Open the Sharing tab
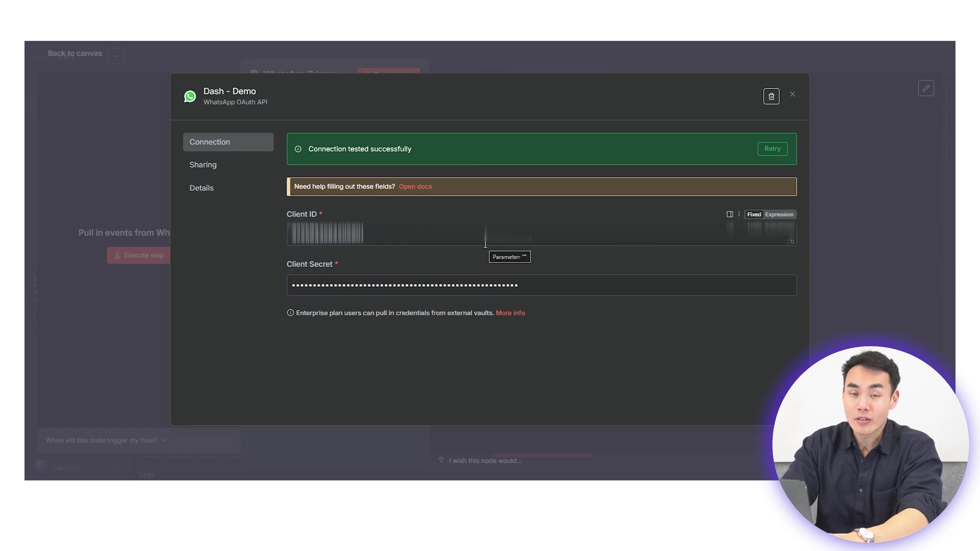This screenshot has width=980, height=551. [x=203, y=165]
